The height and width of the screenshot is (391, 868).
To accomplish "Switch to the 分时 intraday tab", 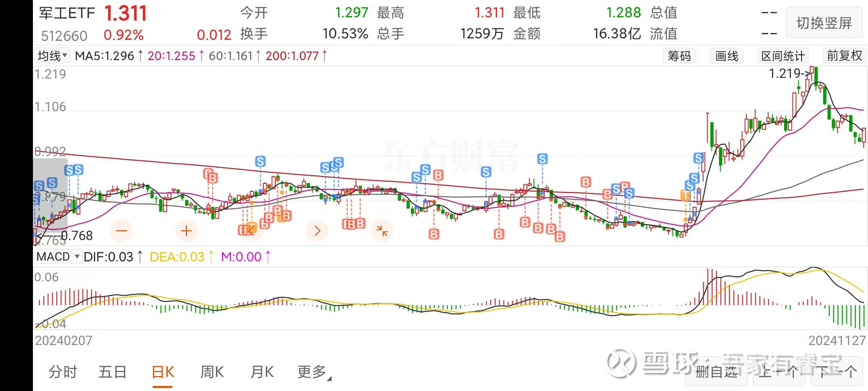I will tap(63, 372).
